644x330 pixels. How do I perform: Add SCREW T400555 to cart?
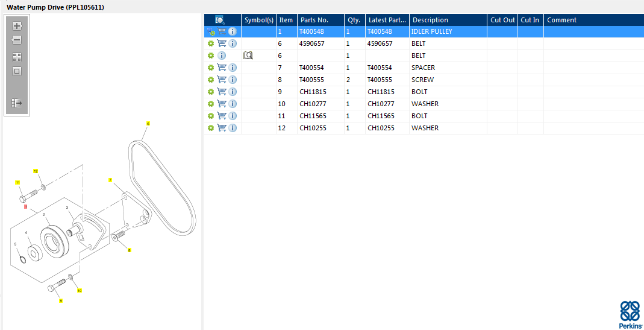222,80
